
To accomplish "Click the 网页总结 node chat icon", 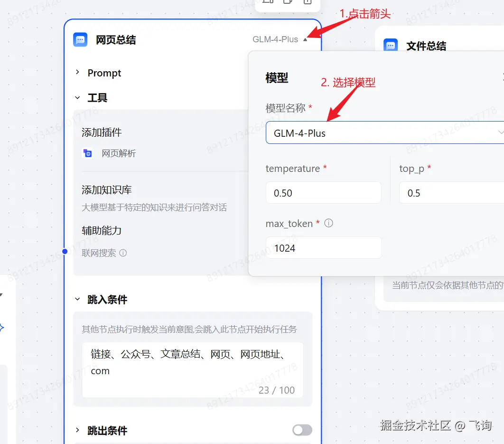I will (80, 40).
